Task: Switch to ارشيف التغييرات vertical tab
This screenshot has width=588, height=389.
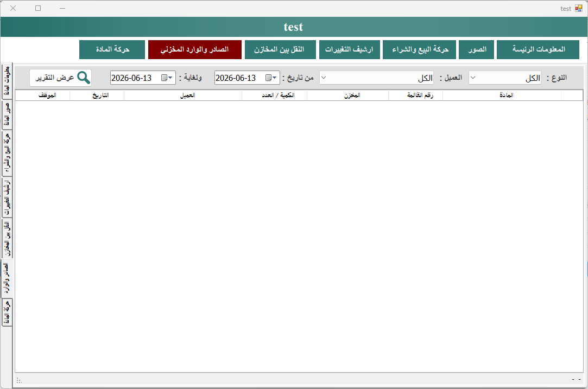Action: coord(7,197)
